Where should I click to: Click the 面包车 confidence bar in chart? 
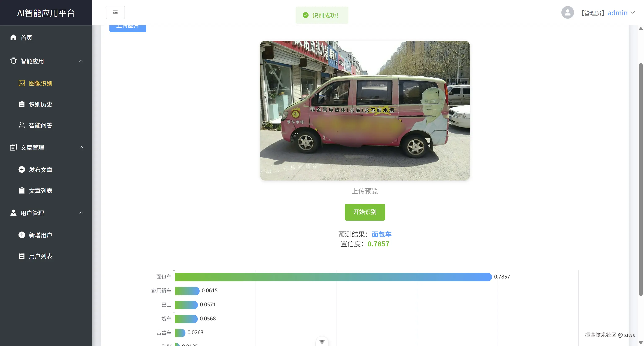333,277
